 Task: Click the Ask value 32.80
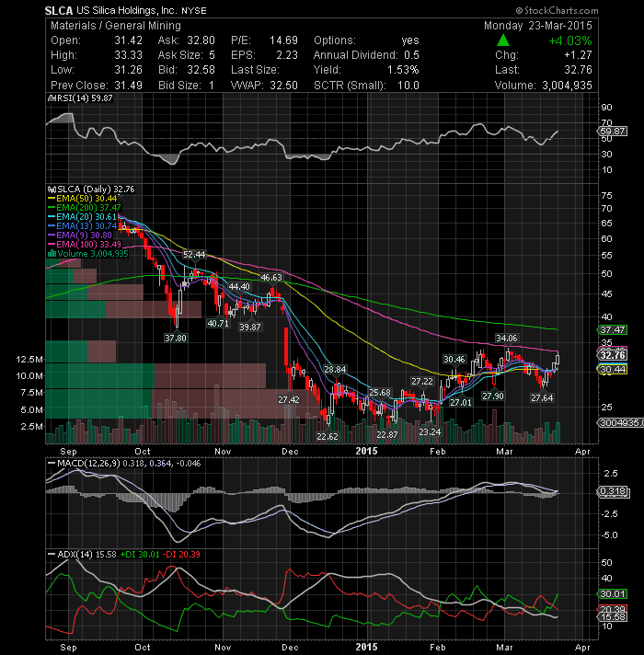pyautogui.click(x=201, y=40)
